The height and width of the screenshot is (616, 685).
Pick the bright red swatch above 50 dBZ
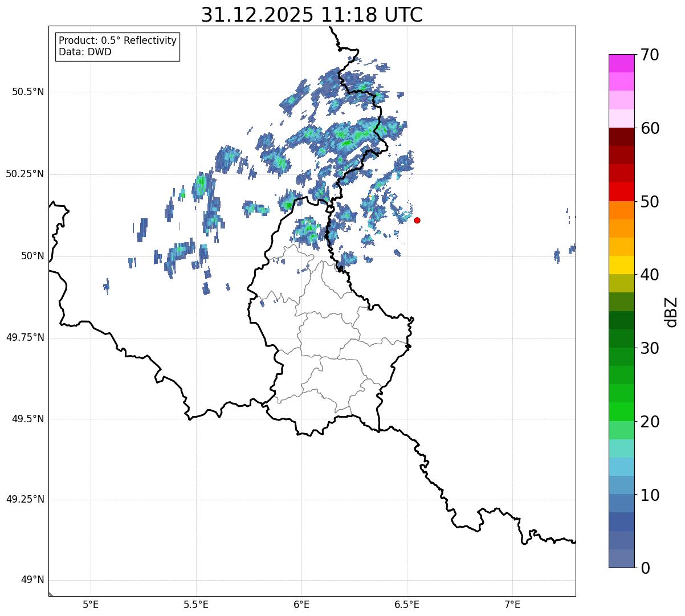tap(622, 192)
